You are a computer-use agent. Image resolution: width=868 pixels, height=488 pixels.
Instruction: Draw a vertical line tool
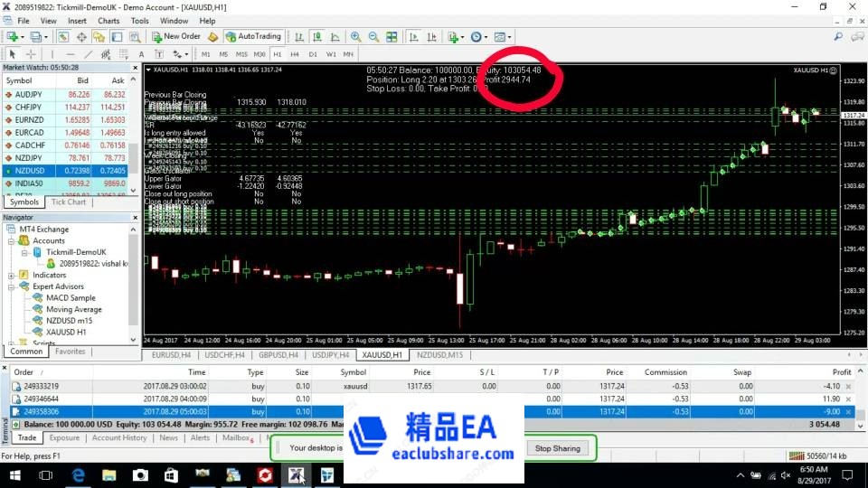[52, 54]
